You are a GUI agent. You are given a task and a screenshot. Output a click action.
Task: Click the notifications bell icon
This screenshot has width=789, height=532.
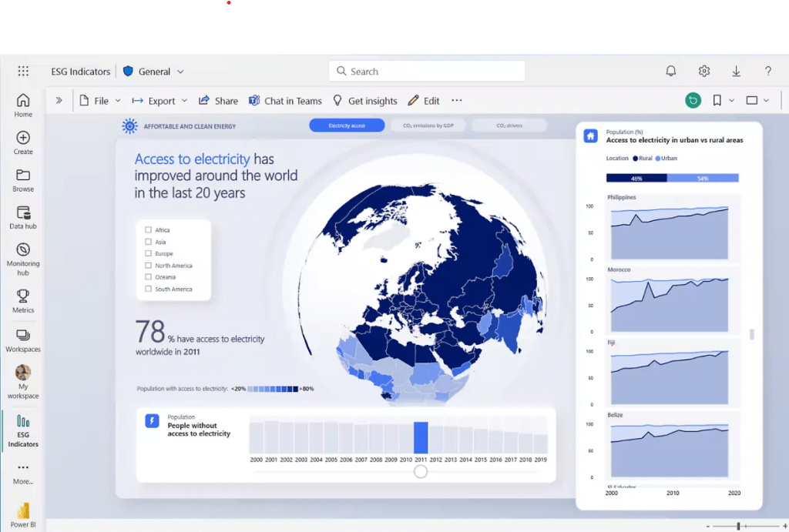click(670, 71)
